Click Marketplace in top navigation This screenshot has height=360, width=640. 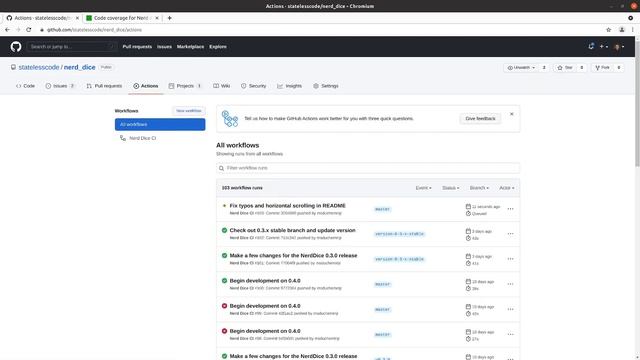(190, 47)
